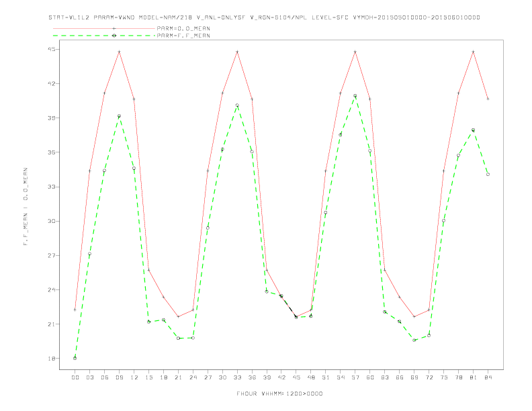Viewport: 532px width, 411px height.
Task: Click the y-axis tick label 42
Action: [52, 83]
